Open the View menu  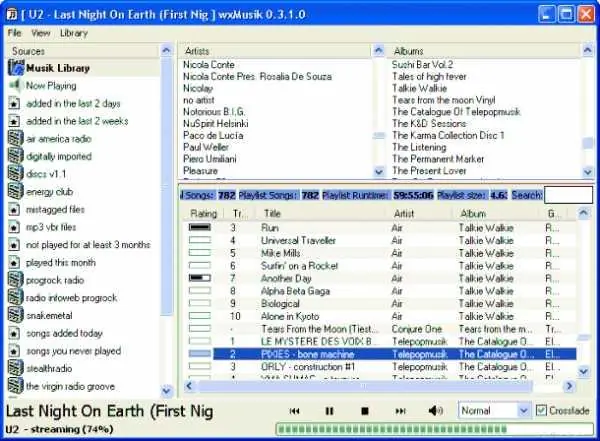point(41,33)
